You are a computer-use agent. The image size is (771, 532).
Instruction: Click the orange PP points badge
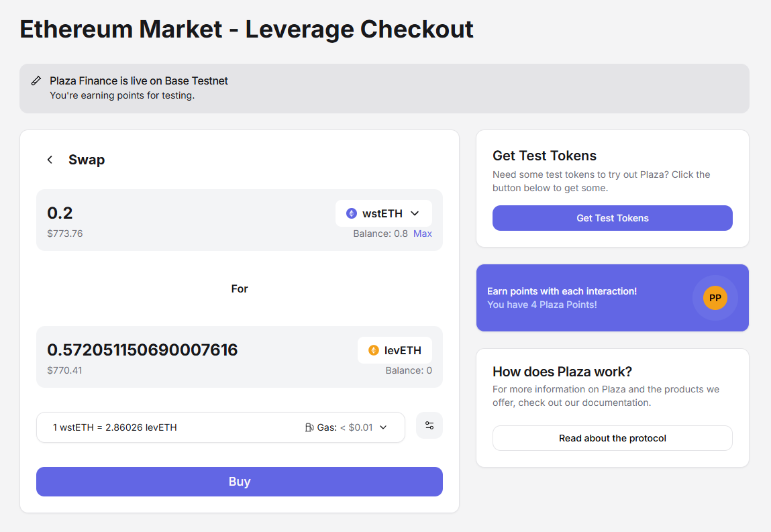pyautogui.click(x=715, y=298)
